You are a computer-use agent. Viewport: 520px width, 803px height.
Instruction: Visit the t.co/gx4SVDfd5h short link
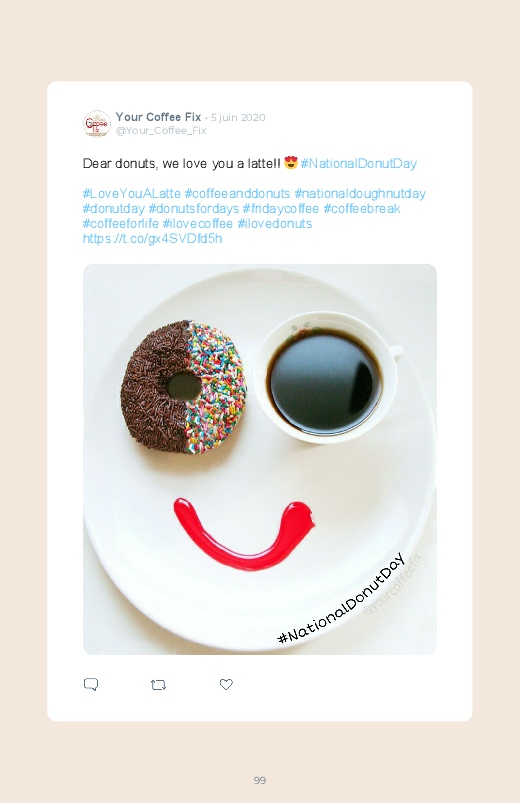click(153, 239)
